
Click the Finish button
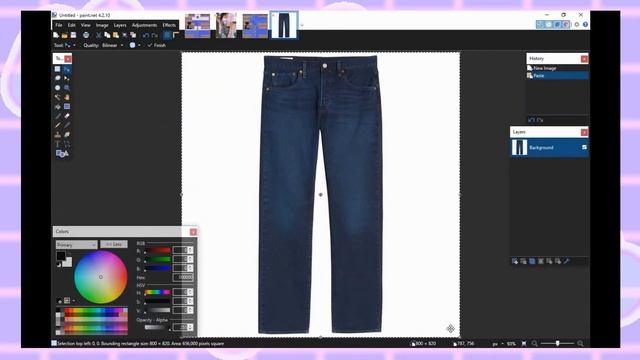(x=157, y=45)
